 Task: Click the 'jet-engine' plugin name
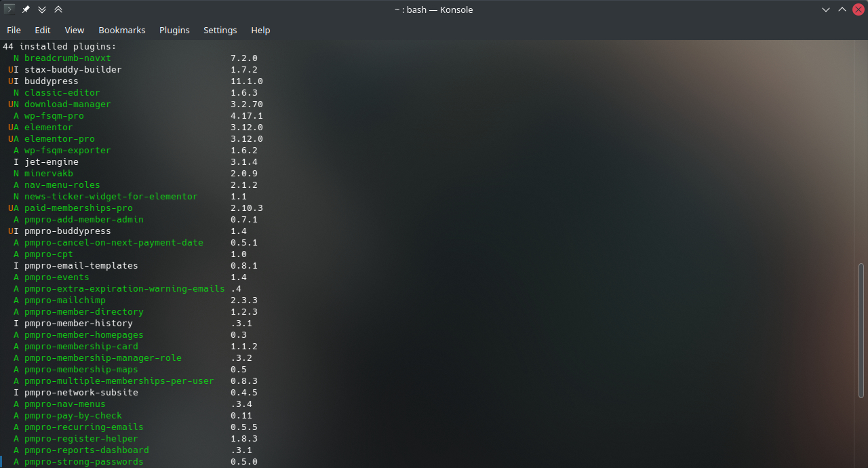click(52, 162)
